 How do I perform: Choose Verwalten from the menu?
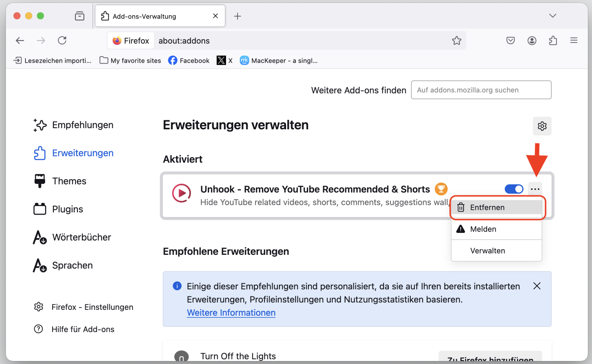496,250
